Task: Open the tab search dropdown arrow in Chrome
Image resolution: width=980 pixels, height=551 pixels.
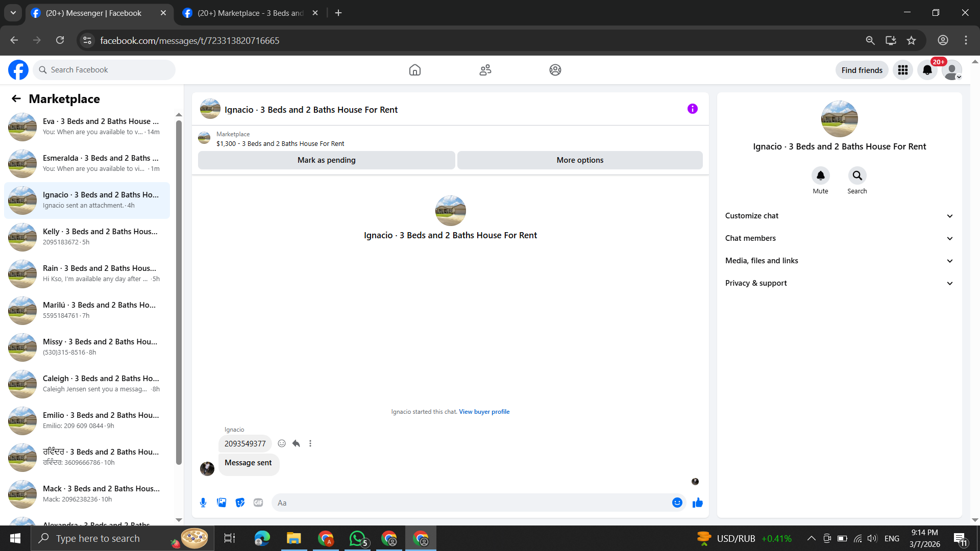Action: click(13, 13)
